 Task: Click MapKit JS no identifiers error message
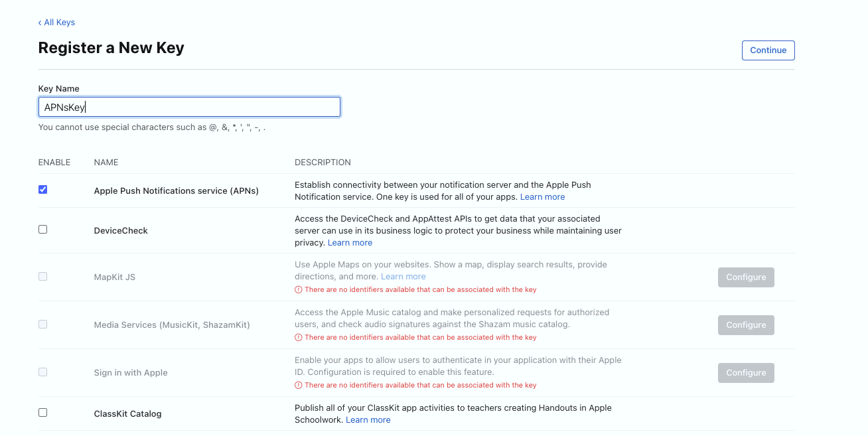click(x=421, y=290)
